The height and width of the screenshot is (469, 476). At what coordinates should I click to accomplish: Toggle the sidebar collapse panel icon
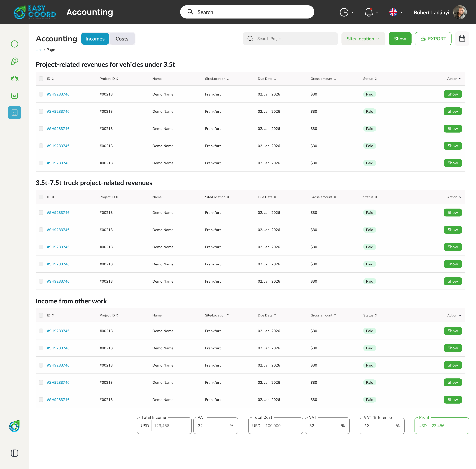(15, 453)
